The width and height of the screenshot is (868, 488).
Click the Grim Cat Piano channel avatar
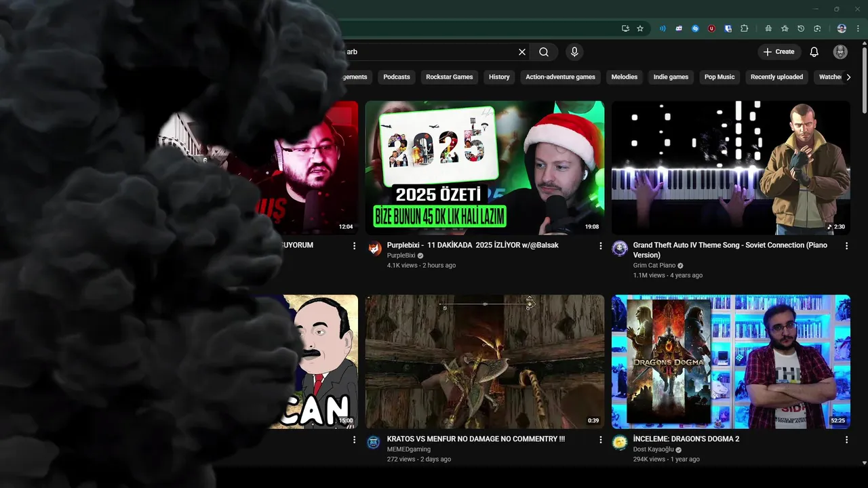[620, 248]
